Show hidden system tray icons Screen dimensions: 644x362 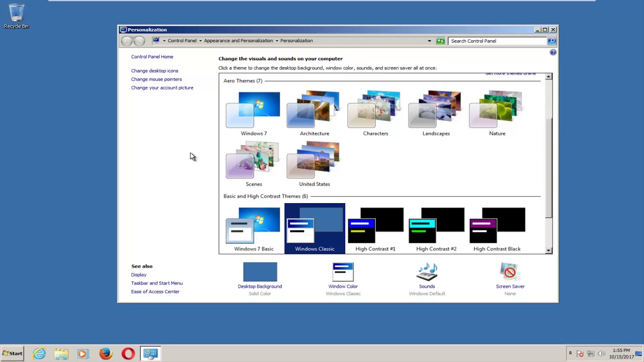point(570,353)
